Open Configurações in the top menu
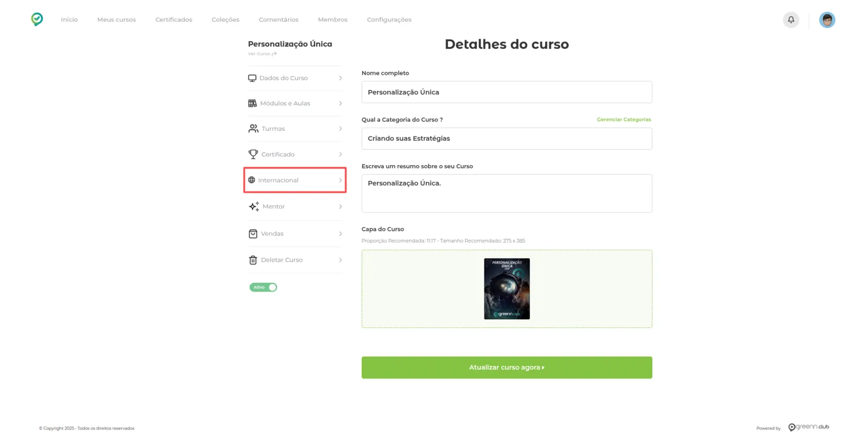Screen dimensions: 868x437 point(389,20)
